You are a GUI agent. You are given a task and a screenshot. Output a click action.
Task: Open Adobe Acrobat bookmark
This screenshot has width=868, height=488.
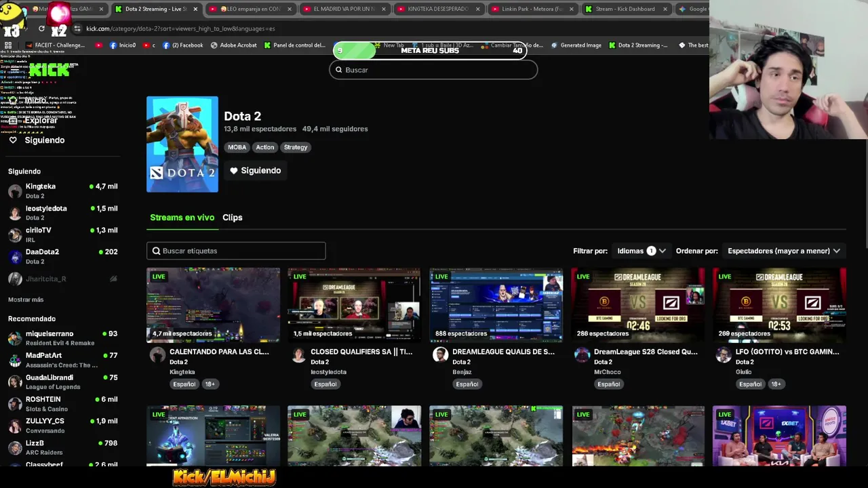pyautogui.click(x=233, y=45)
